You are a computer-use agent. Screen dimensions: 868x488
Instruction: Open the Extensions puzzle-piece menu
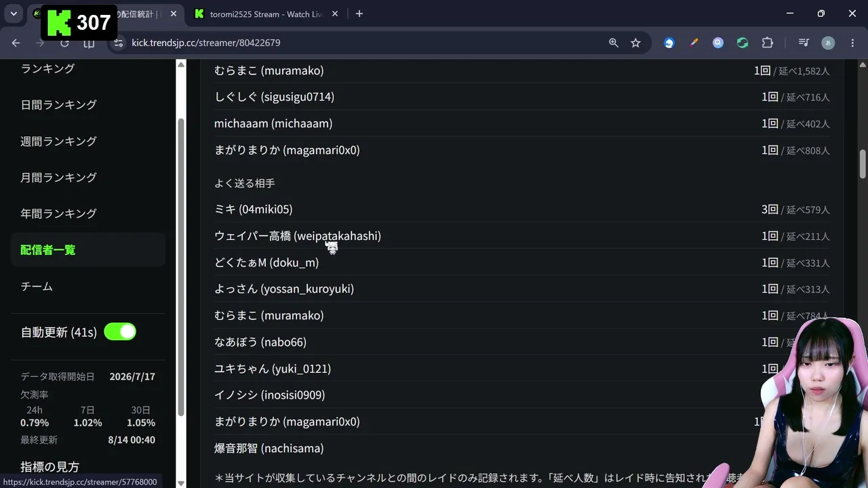[x=767, y=43]
